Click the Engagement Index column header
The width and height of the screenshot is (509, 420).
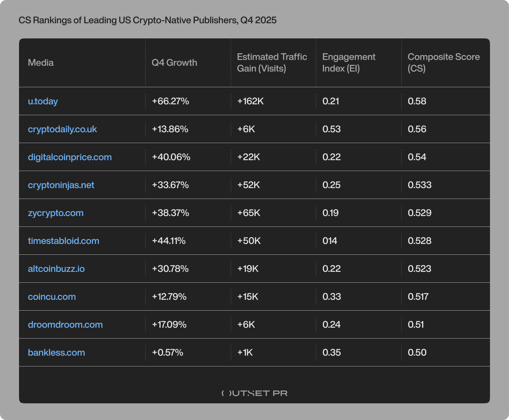click(x=349, y=62)
